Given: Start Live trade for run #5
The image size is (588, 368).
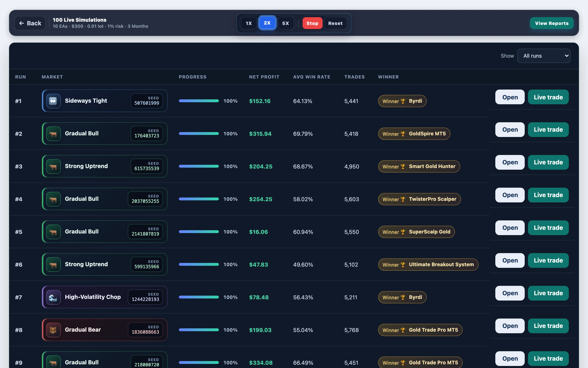Looking at the screenshot, I should (x=548, y=228).
